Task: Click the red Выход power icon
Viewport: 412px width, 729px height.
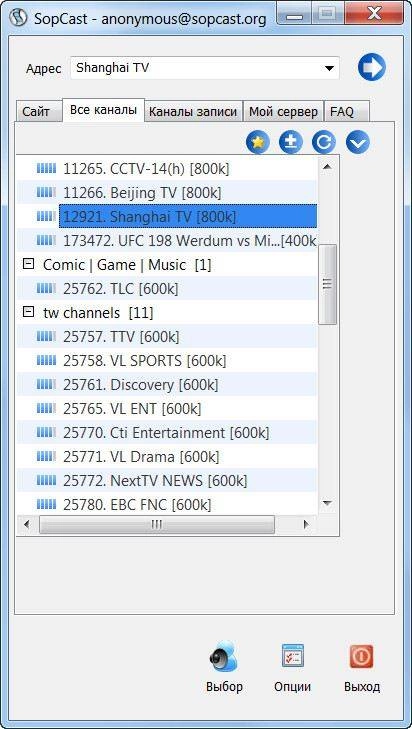Action: tap(361, 656)
